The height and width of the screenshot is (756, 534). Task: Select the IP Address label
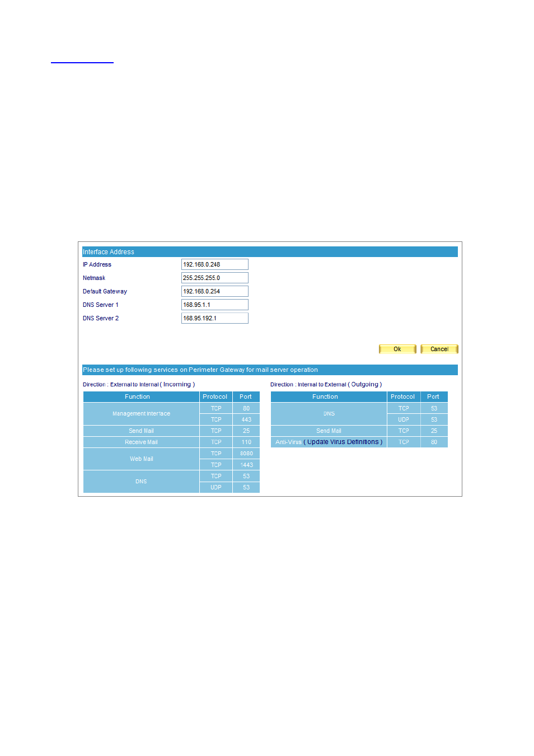click(x=97, y=264)
